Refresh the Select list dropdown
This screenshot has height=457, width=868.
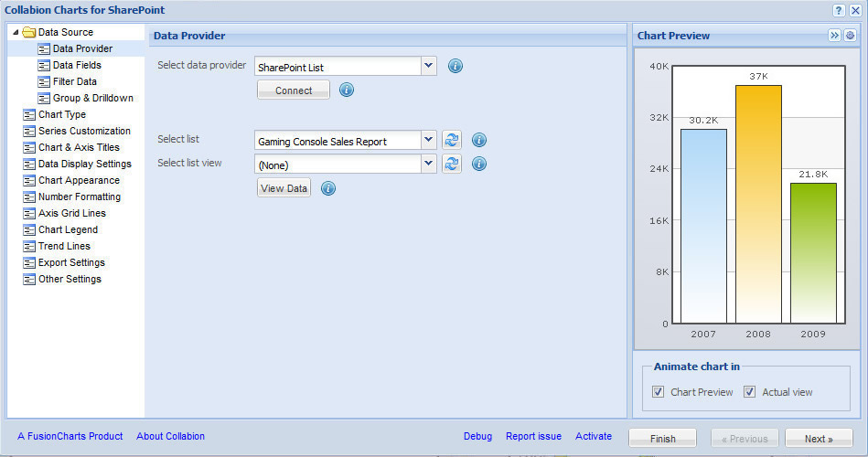coord(452,140)
